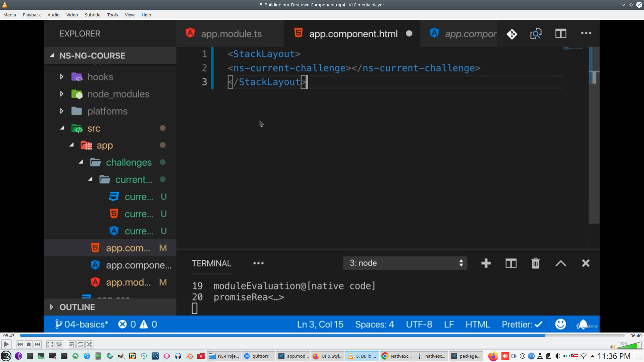644x362 pixels.
Task: Skip to next media track
Action: pos(38,344)
